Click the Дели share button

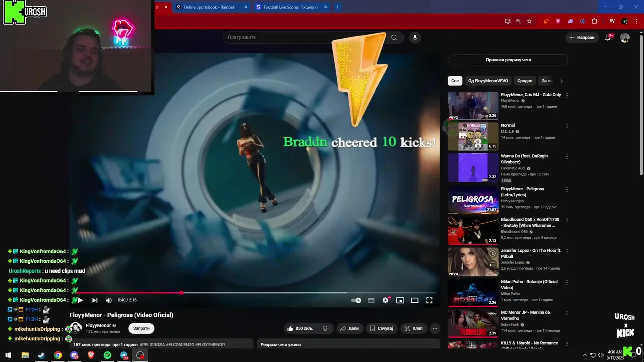point(349,328)
